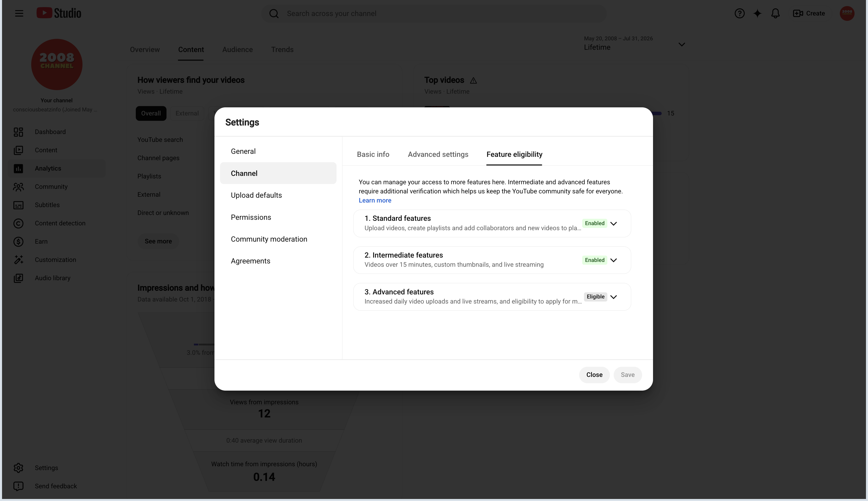Select the Overall filter chip
The image size is (868, 501).
(x=151, y=113)
